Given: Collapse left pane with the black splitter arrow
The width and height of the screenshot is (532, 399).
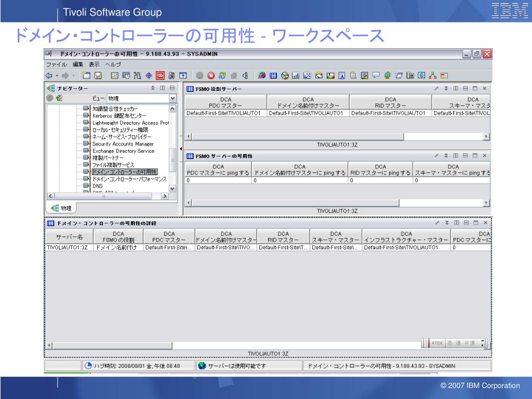Looking at the screenshot, I should [181, 149].
